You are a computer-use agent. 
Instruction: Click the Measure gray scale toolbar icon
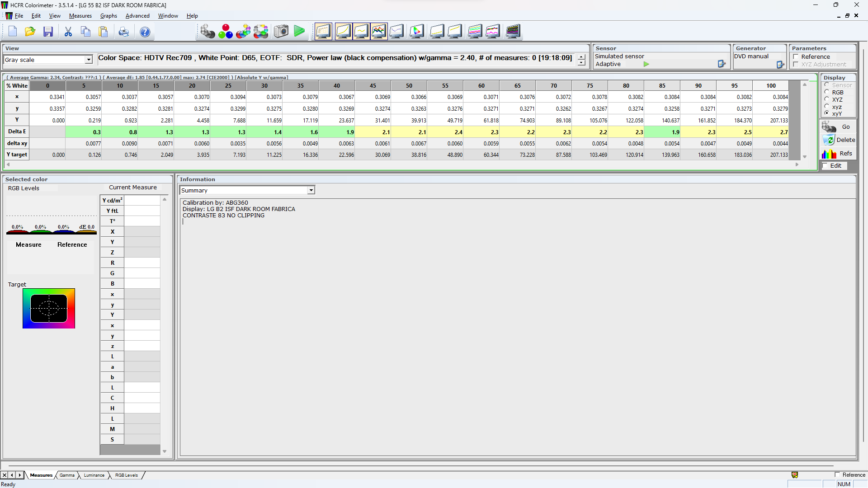(208, 32)
